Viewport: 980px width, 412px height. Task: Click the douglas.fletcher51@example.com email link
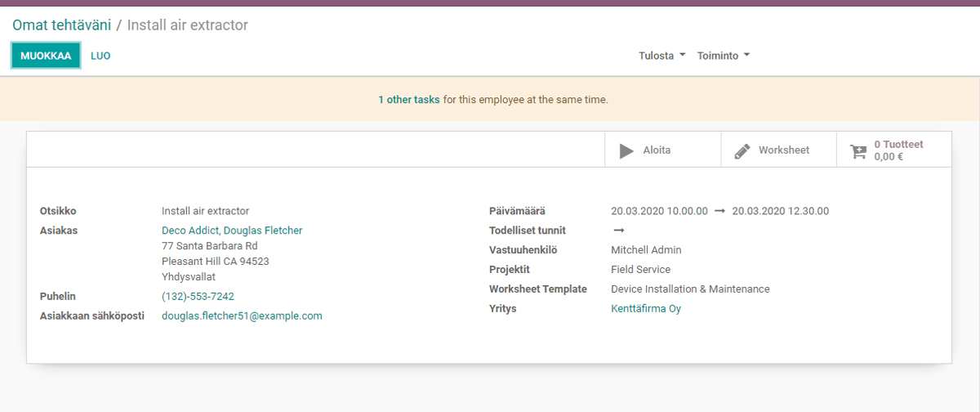pyautogui.click(x=242, y=316)
